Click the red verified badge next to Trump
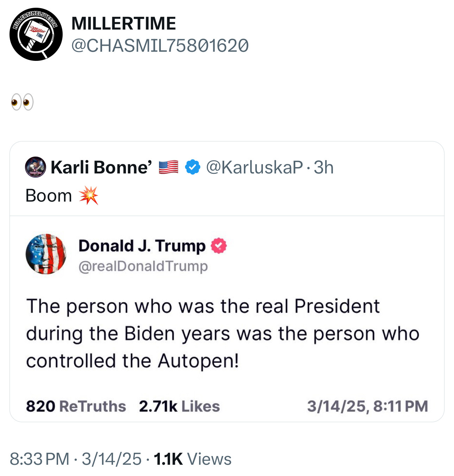Viewport: 454px width, 476px height. pyautogui.click(x=219, y=246)
